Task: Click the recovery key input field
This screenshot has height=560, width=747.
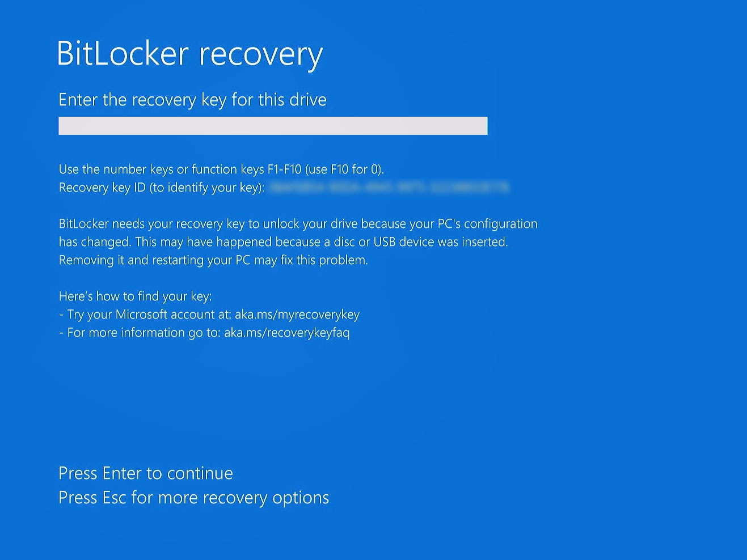Action: point(272,126)
